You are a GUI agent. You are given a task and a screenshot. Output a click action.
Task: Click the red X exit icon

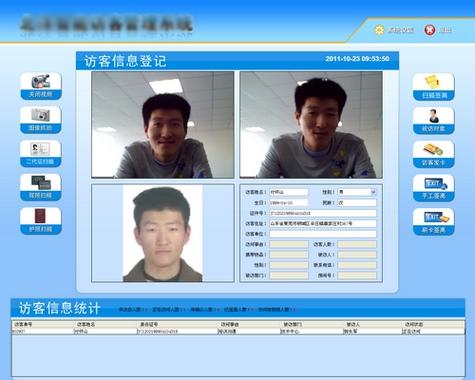(x=430, y=30)
